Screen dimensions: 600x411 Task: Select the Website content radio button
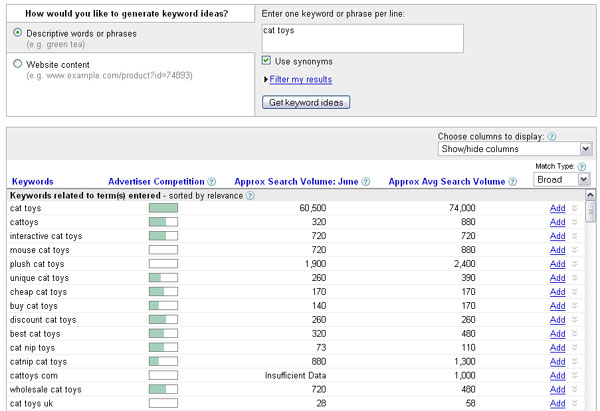point(18,63)
